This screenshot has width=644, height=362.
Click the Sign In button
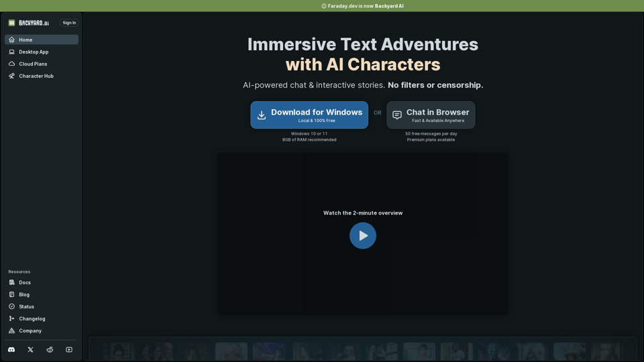coord(69,23)
